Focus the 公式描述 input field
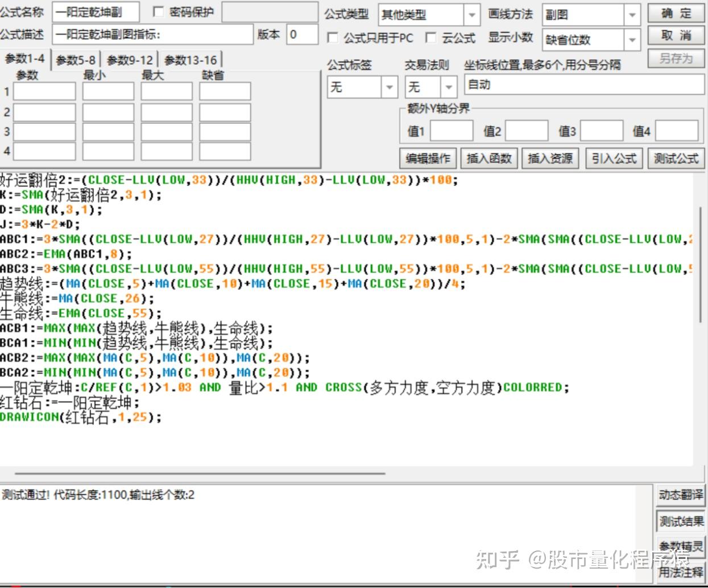The image size is (708, 588). (x=152, y=34)
